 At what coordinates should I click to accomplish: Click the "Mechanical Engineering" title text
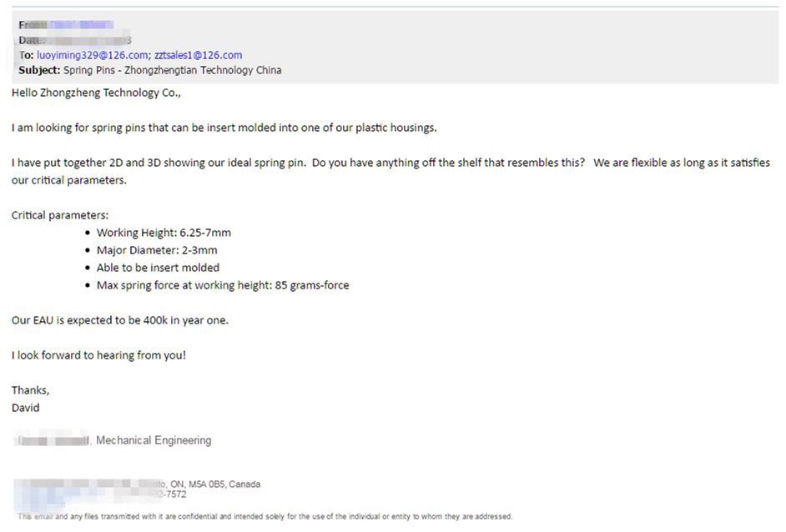(x=154, y=440)
